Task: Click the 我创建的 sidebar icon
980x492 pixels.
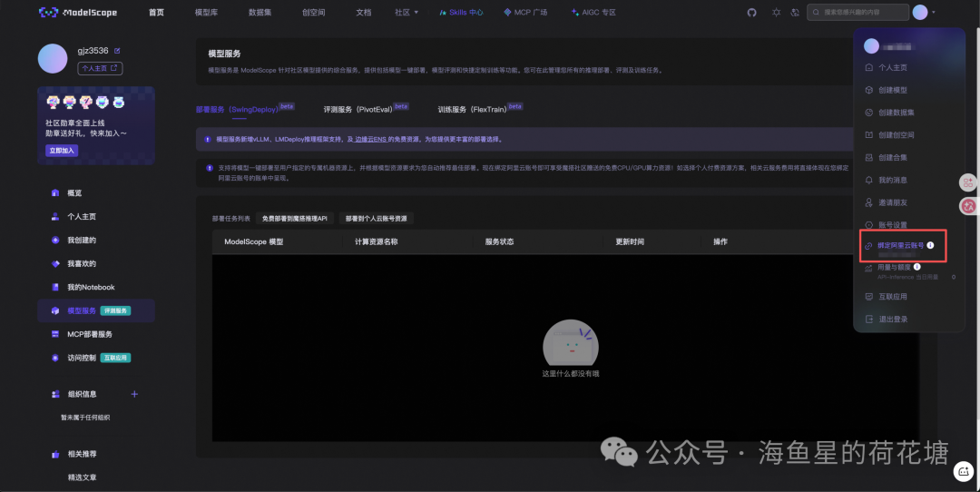Action: click(55, 240)
